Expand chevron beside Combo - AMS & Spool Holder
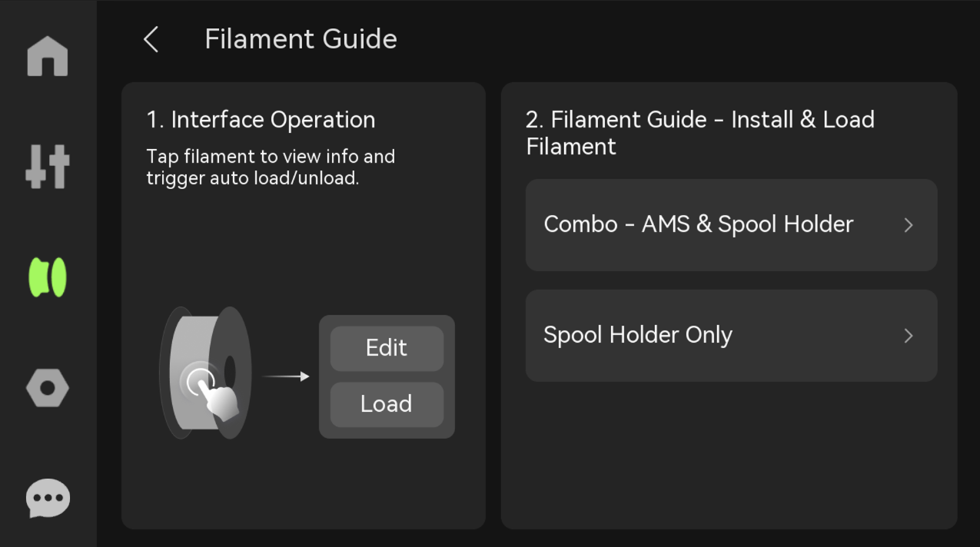 click(909, 225)
